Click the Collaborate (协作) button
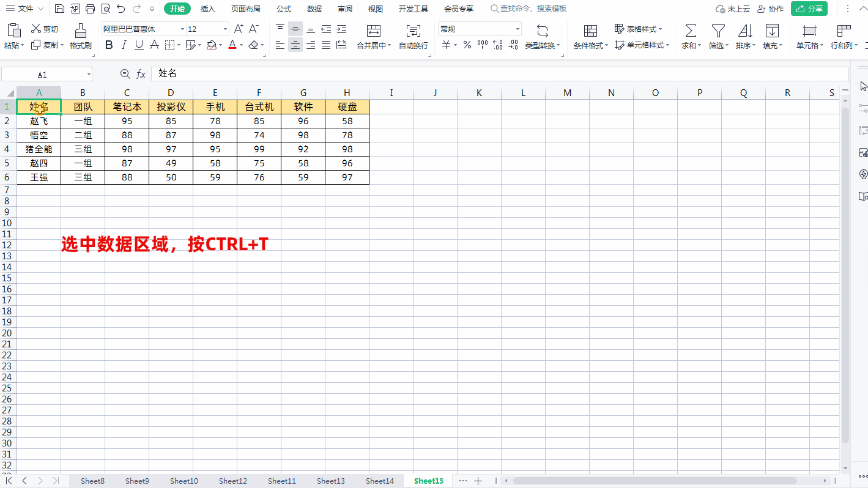The width and height of the screenshot is (868, 488). (x=770, y=9)
